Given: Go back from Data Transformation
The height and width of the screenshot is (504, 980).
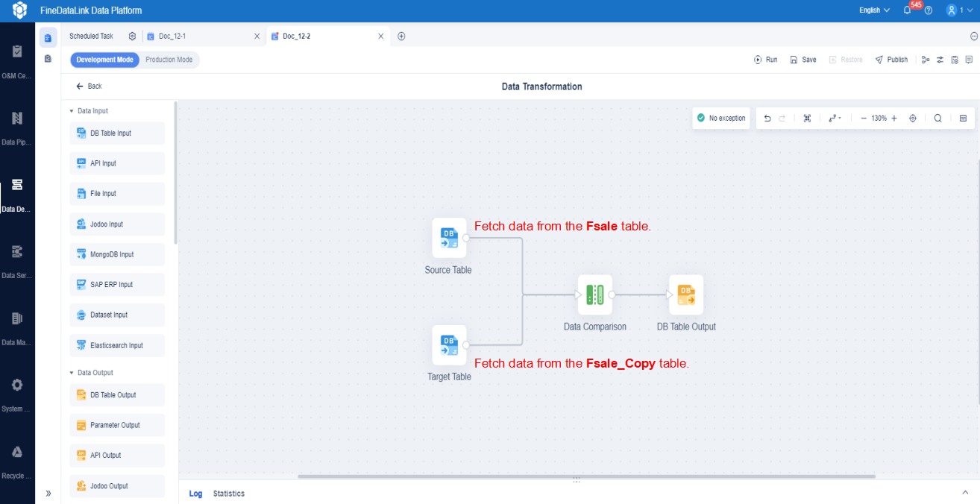Looking at the screenshot, I should point(89,86).
